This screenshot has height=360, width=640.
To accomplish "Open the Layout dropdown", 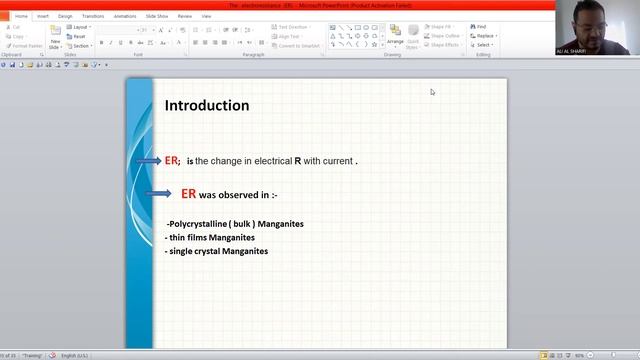I will pyautogui.click(x=79, y=27).
